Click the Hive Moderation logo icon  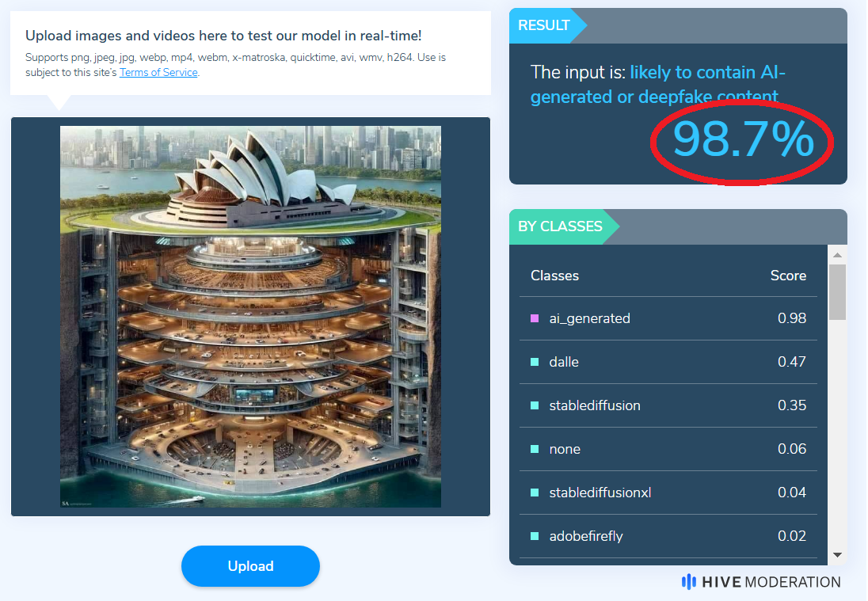pos(689,582)
